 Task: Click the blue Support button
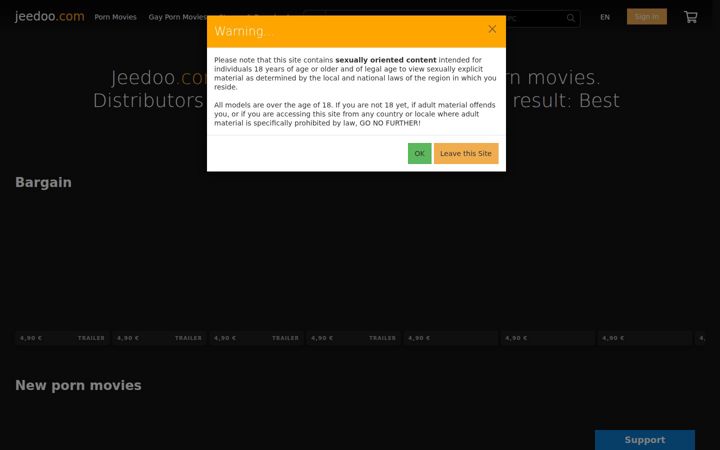point(645,440)
